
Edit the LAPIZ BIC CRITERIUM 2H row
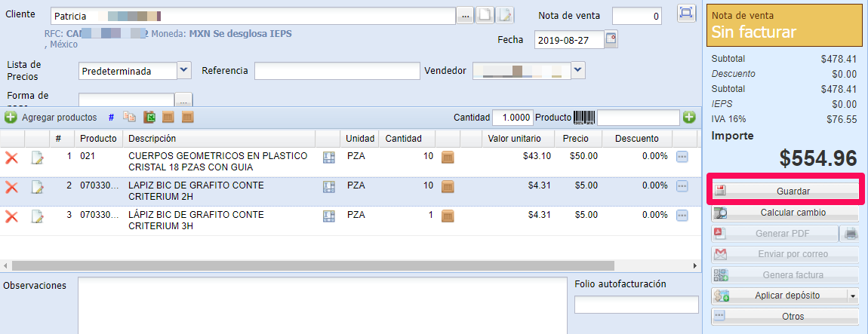[x=38, y=187]
